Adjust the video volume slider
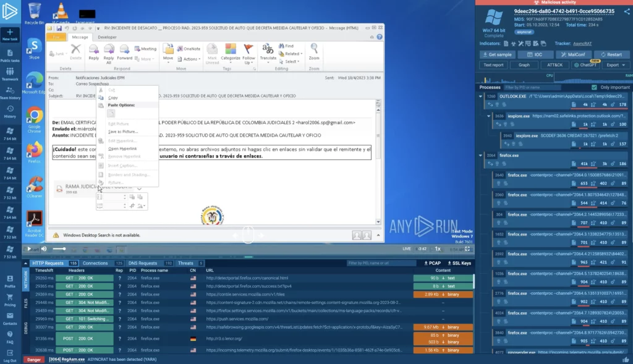Screen dimensions: 633x364 (x=59, y=248)
